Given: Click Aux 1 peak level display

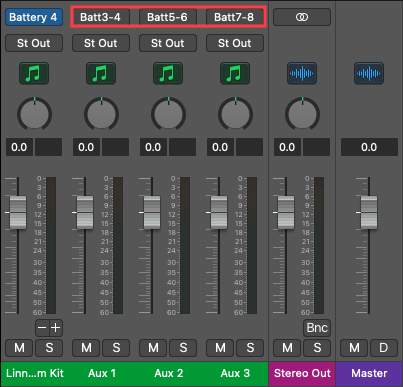Looking at the screenshot, I should click(x=115, y=147).
